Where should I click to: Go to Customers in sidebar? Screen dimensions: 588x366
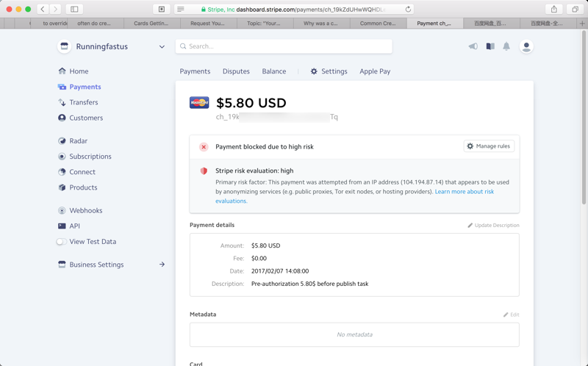point(85,118)
